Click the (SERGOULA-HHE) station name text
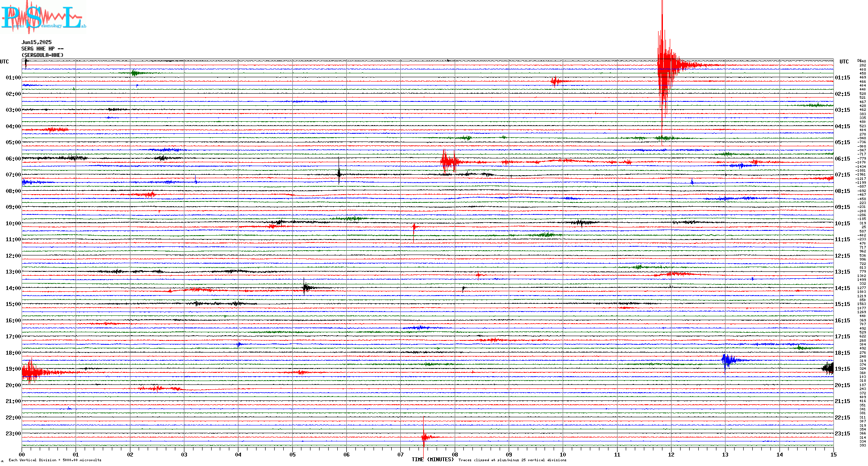This screenshot has height=466, width=868. point(42,55)
